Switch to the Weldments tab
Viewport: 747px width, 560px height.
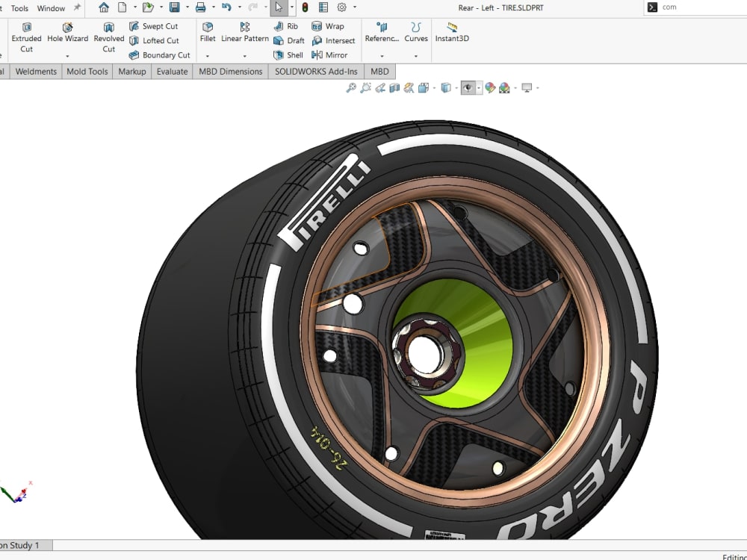[x=36, y=72]
